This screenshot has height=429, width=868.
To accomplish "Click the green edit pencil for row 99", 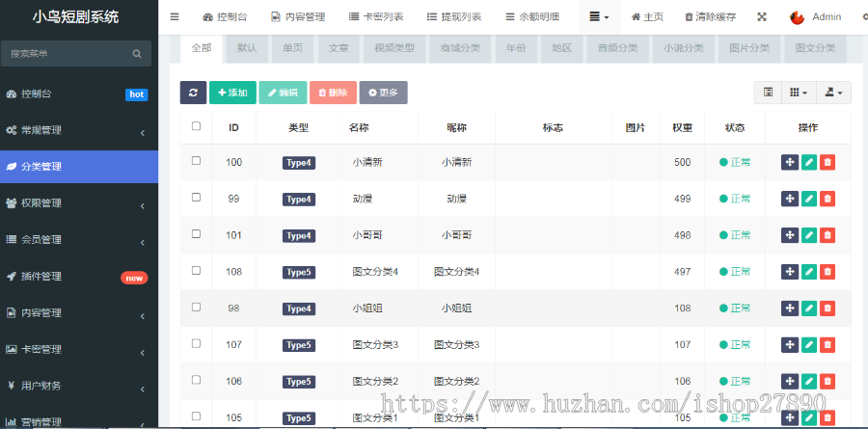I will [x=808, y=199].
